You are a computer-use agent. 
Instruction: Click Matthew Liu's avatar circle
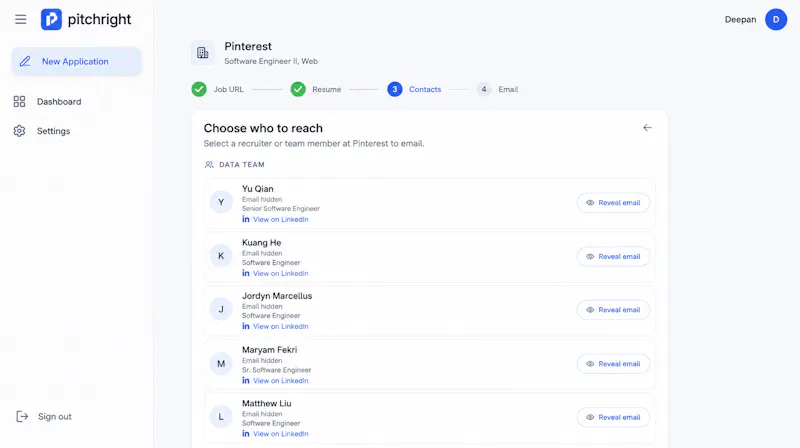(221, 417)
